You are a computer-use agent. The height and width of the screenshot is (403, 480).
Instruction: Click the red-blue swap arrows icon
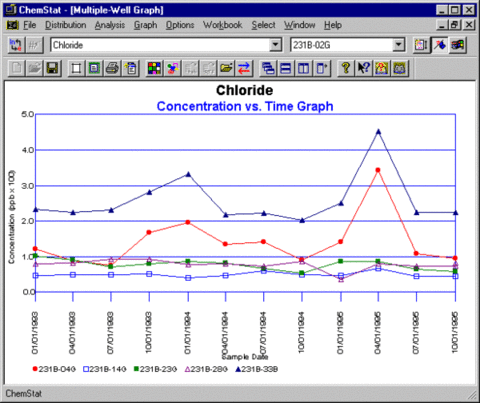244,68
